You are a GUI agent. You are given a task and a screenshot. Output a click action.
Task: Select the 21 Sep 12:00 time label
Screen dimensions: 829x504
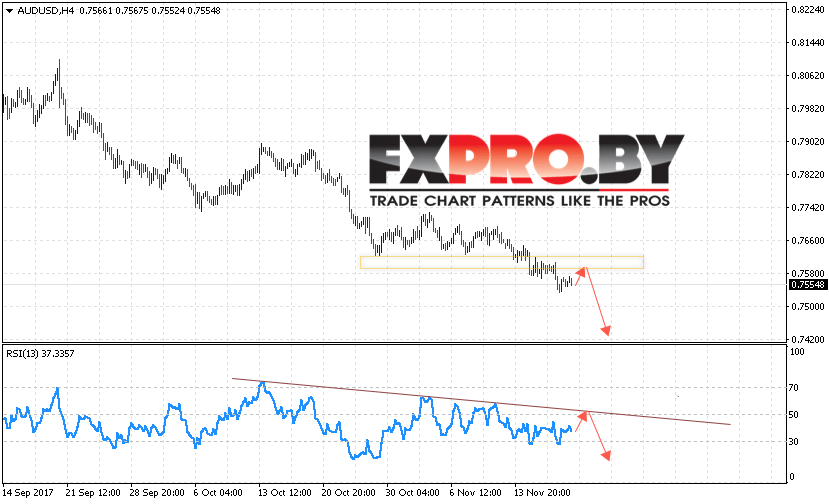click(93, 492)
